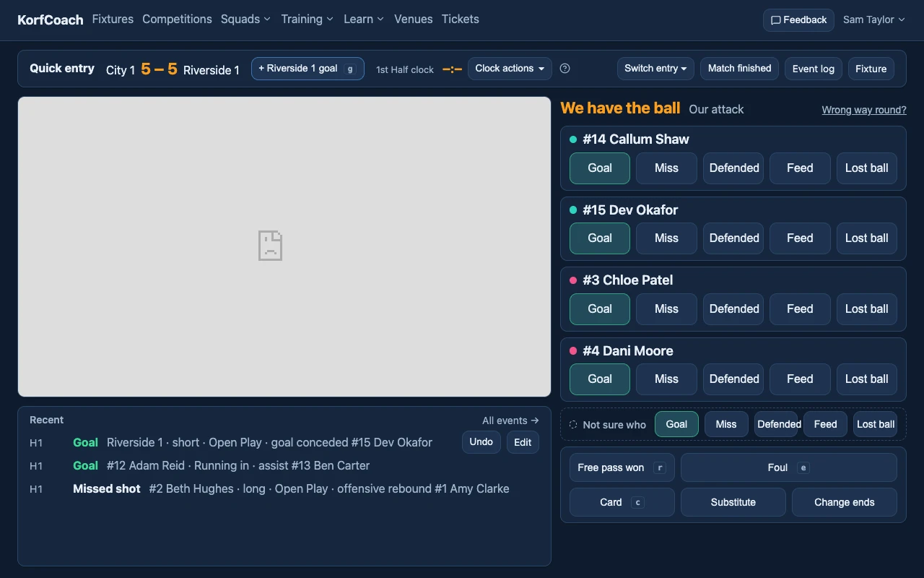Viewport: 924px width, 578px height.
Task: Click the help question mark icon
Action: (565, 69)
